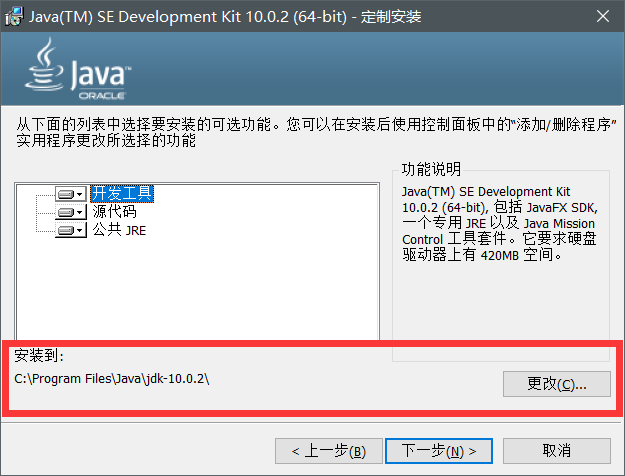Click the Java Oracle logo banner
The width and height of the screenshot is (625, 476).
coord(78,69)
